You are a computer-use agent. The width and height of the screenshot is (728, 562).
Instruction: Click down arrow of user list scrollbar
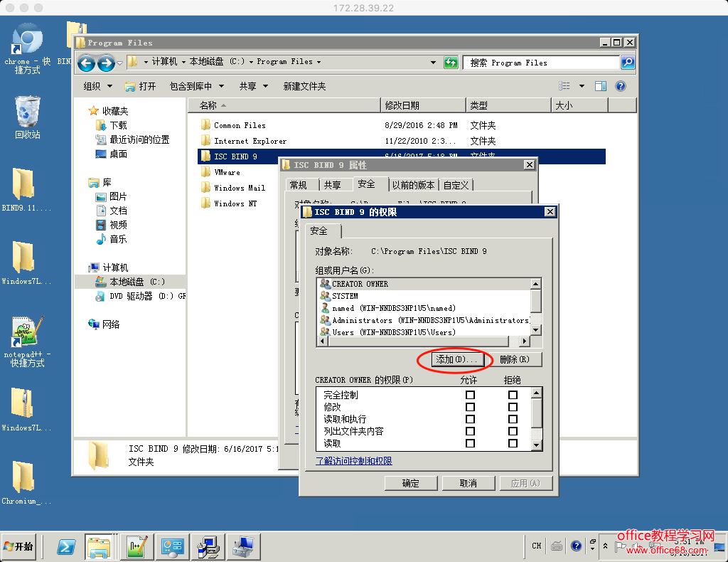tap(536, 330)
